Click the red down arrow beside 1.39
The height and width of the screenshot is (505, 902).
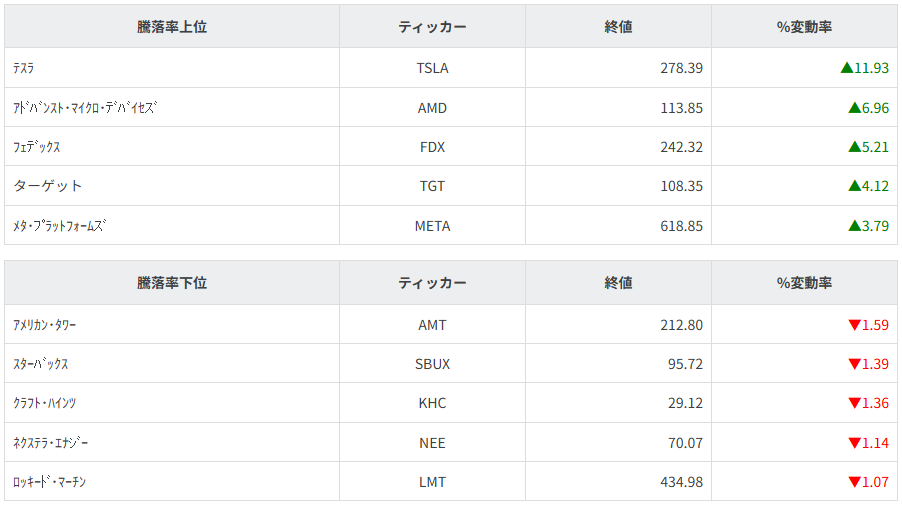[x=854, y=364]
